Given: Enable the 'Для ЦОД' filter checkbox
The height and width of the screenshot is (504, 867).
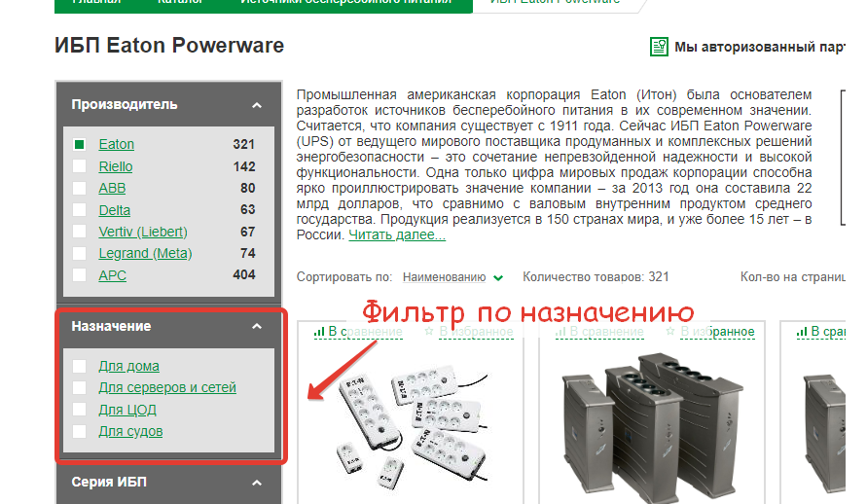Looking at the screenshot, I should [79, 410].
